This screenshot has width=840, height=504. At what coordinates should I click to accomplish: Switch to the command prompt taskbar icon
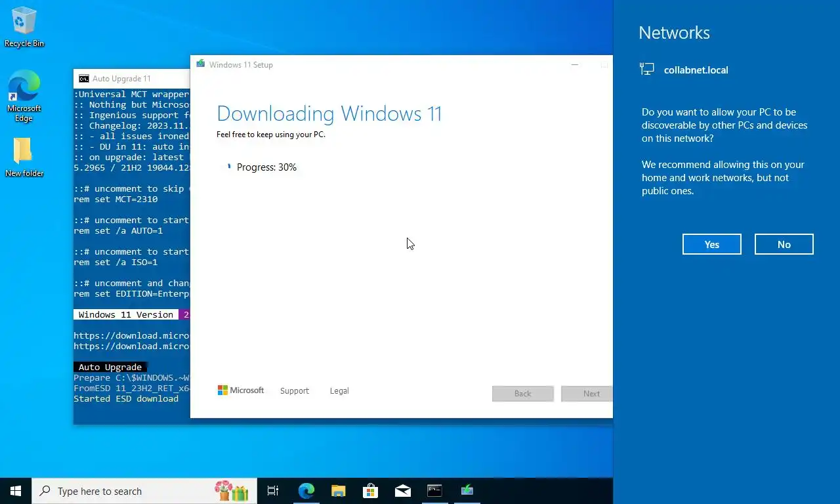click(435, 491)
